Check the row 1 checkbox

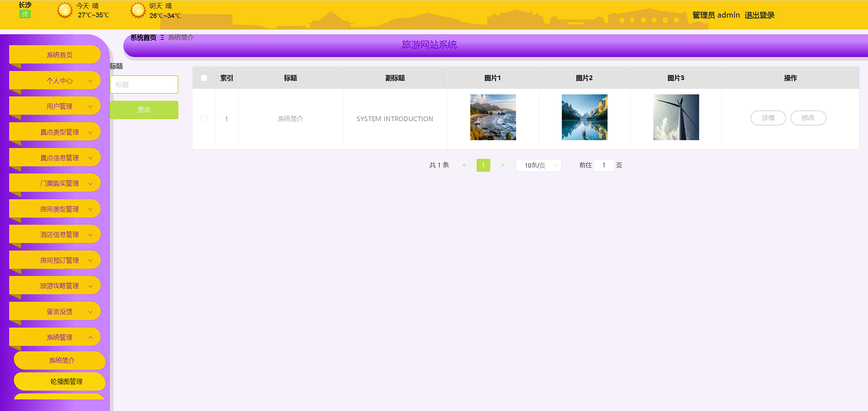pos(204,119)
